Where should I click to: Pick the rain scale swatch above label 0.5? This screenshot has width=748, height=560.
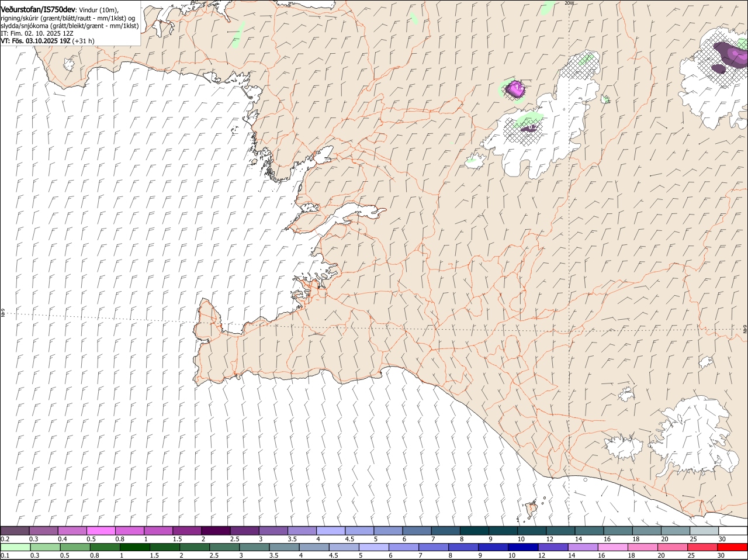(75, 547)
